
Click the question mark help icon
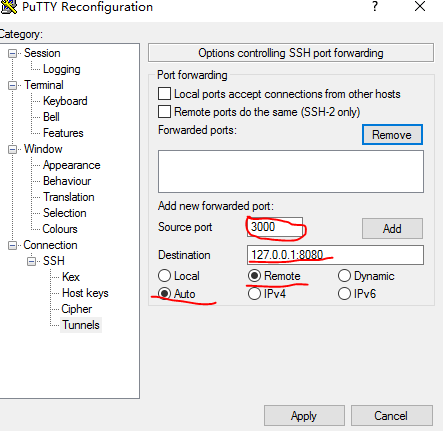coord(375,6)
